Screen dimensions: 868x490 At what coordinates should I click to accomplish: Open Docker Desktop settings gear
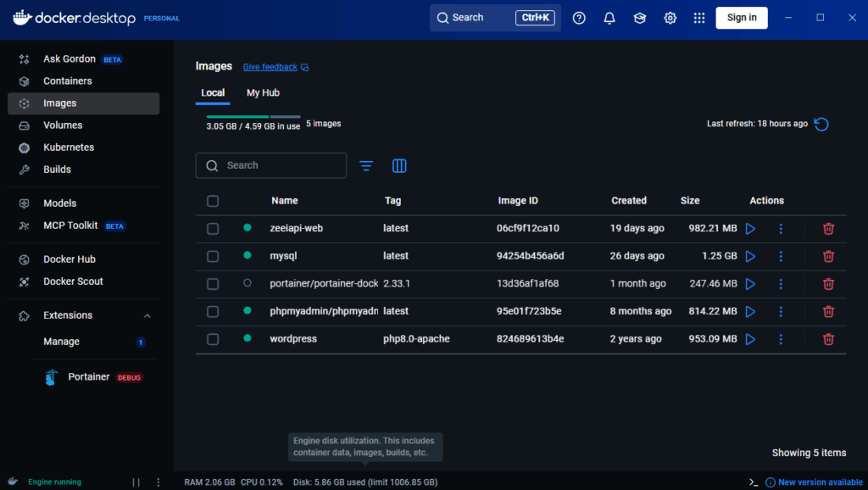click(x=670, y=18)
